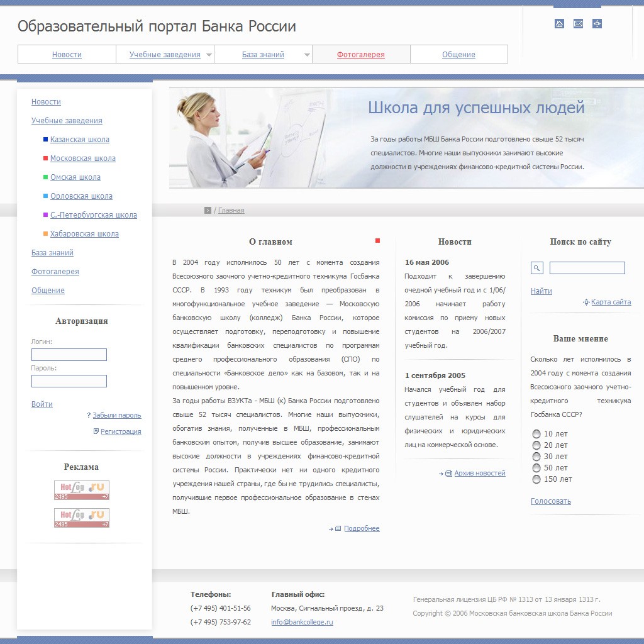Viewport: 644px width, 644px height.
Task: Click the blue square beside Казанская школа
Action: [45, 140]
